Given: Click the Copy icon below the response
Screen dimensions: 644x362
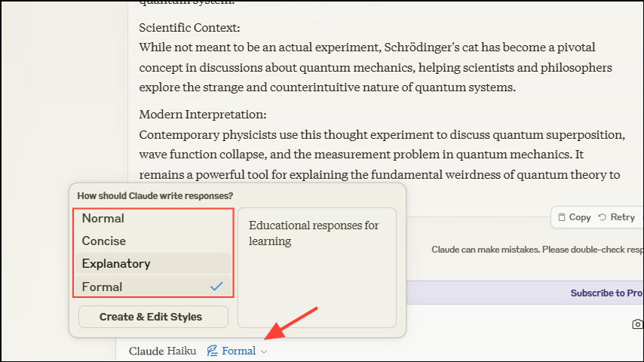Looking at the screenshot, I should pos(562,217).
